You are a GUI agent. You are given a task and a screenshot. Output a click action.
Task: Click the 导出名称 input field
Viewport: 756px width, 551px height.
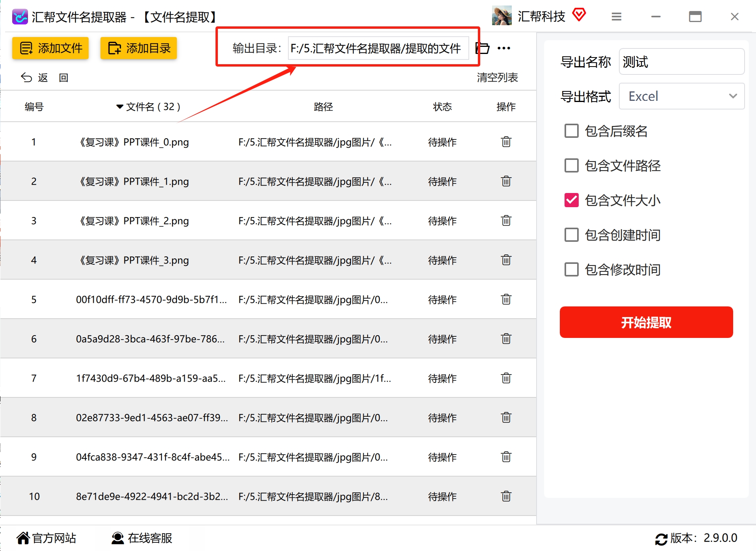[x=682, y=61]
